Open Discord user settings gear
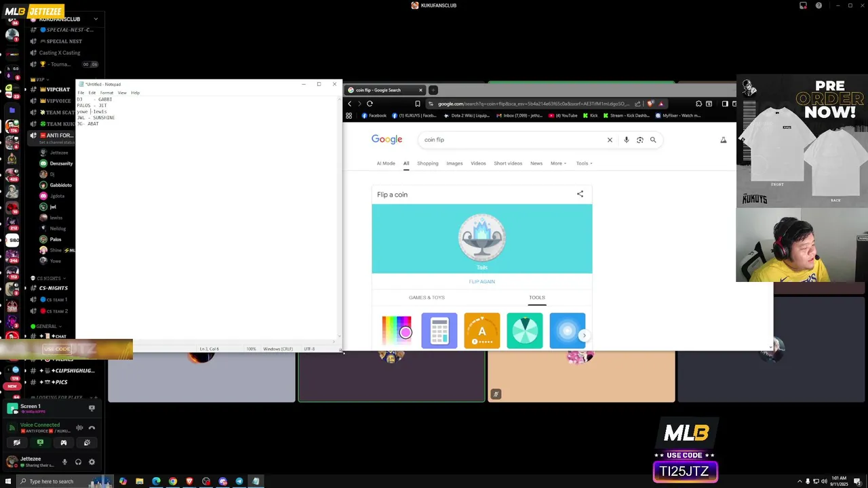The image size is (868, 488). click(92, 462)
